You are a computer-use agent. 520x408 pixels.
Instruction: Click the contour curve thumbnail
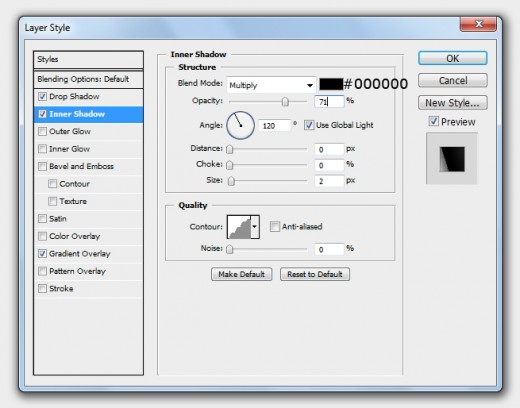[239, 227]
